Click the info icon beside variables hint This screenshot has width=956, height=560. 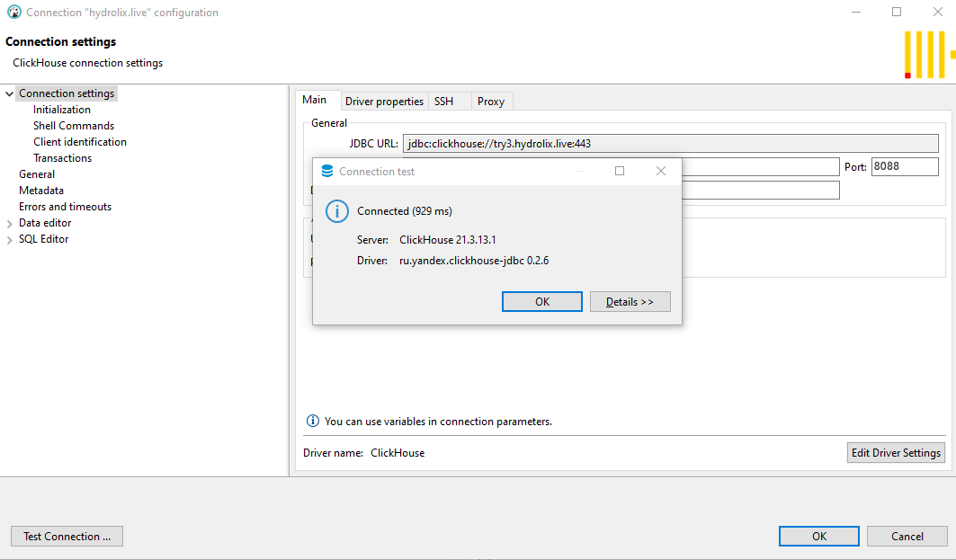(x=313, y=421)
